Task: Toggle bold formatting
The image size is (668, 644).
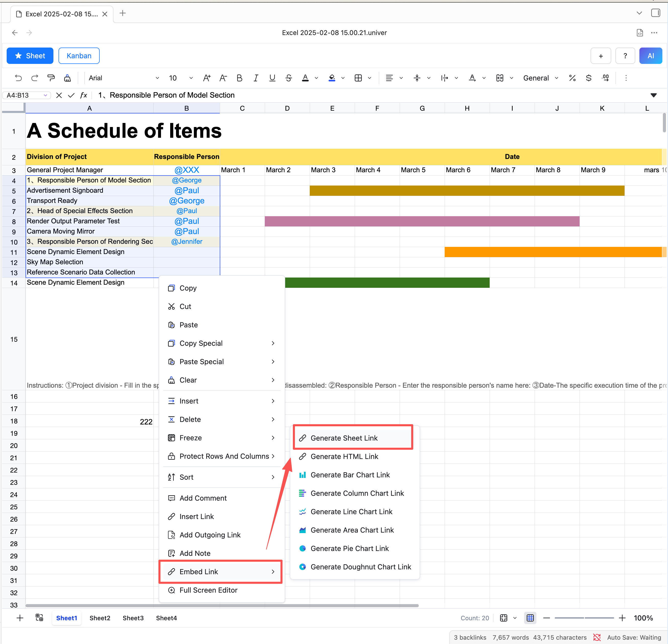Action: pyautogui.click(x=239, y=78)
